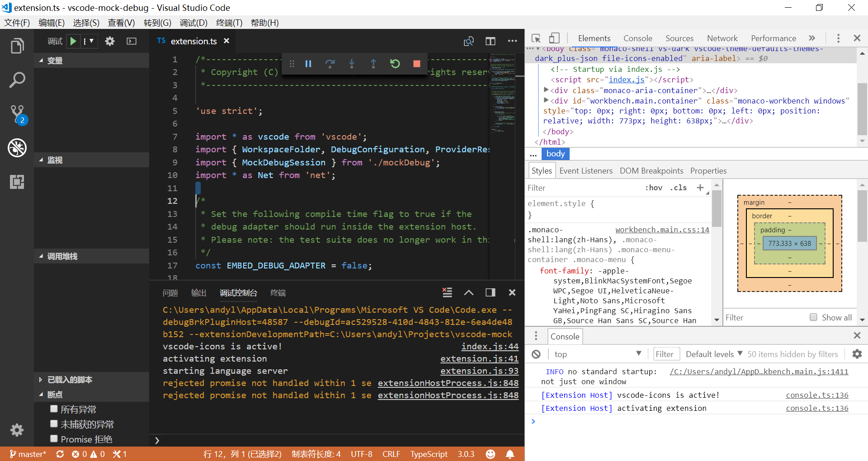Enable the Promise 拒绝 breakpoint
Screen dimensions: 868x461
pyautogui.click(x=54, y=438)
